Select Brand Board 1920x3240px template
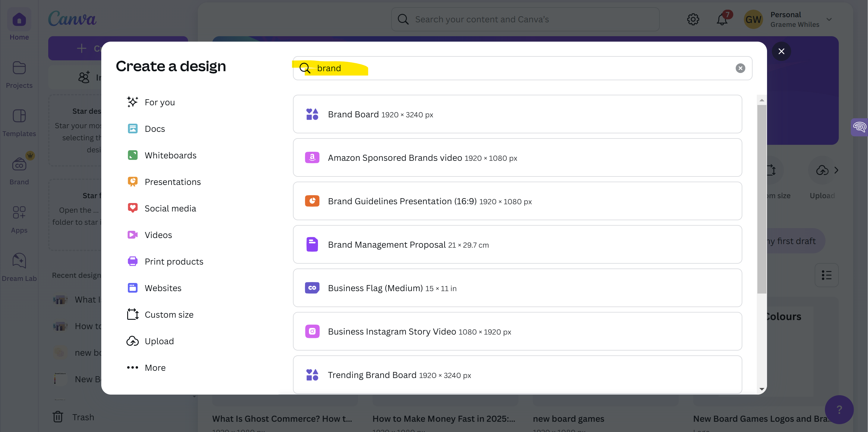Image resolution: width=868 pixels, height=432 pixels. pos(517,113)
